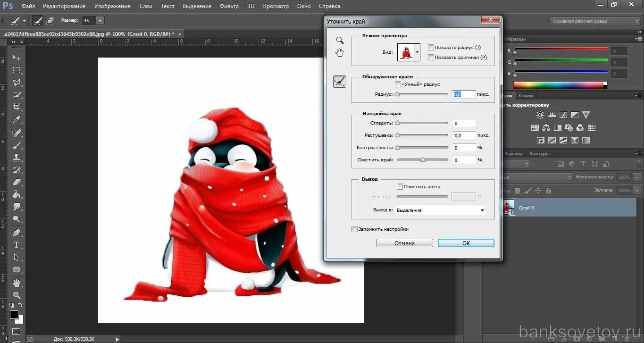Click the subtract-from-selection brush in options bar
Screen dimensions: 644x343
pyautogui.click(x=50, y=21)
